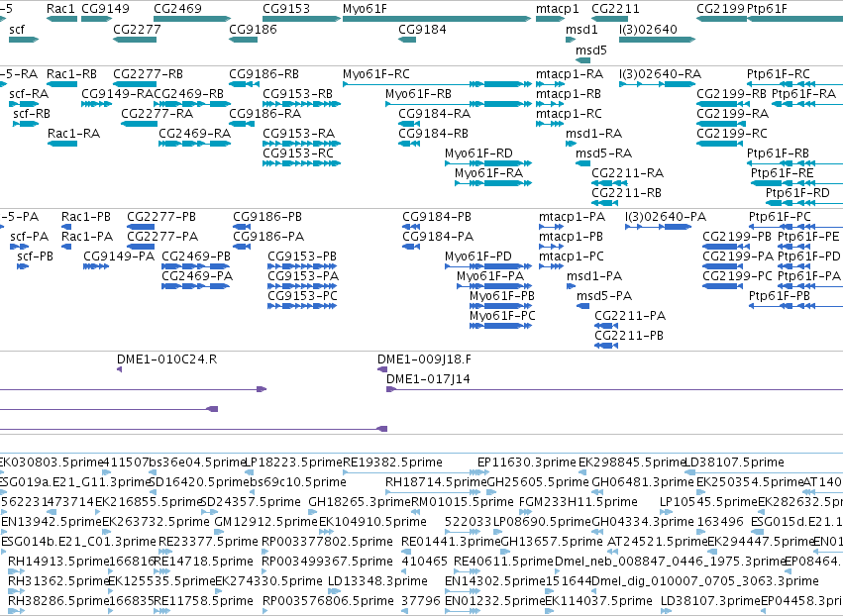
Task: Select the mtacp1 gene feature
Action: point(551,19)
